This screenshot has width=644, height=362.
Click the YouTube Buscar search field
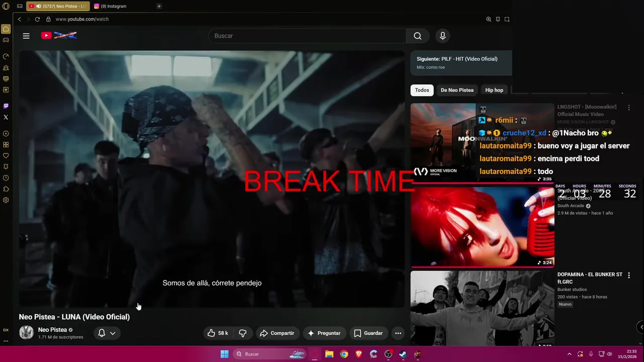(x=307, y=36)
